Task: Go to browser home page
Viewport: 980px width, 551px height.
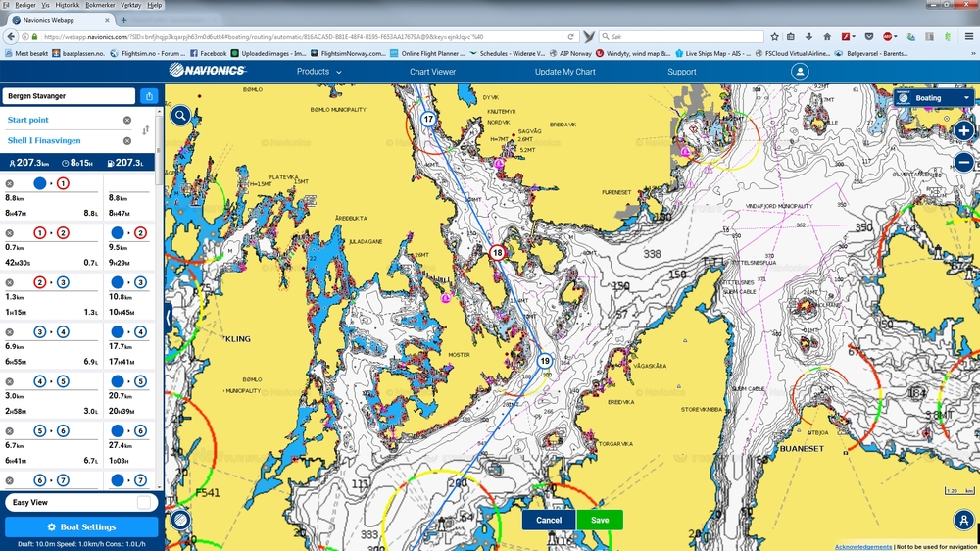Action: (x=827, y=37)
